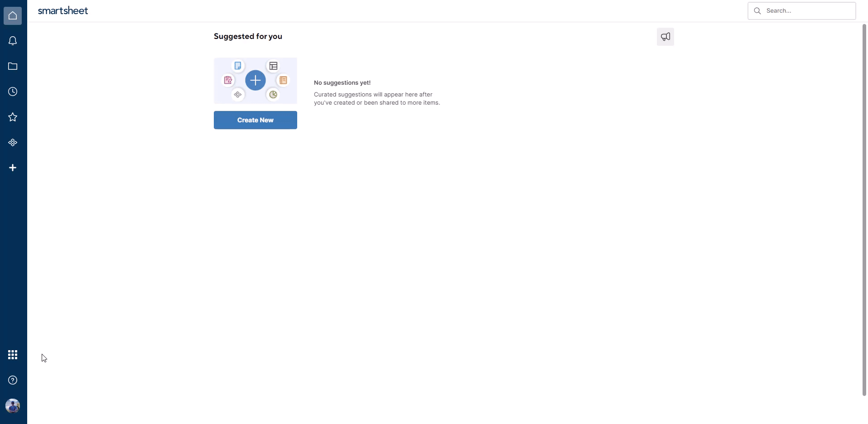The image size is (868, 424).
Task: Click the pink form icon in the illustration
Action: [228, 80]
